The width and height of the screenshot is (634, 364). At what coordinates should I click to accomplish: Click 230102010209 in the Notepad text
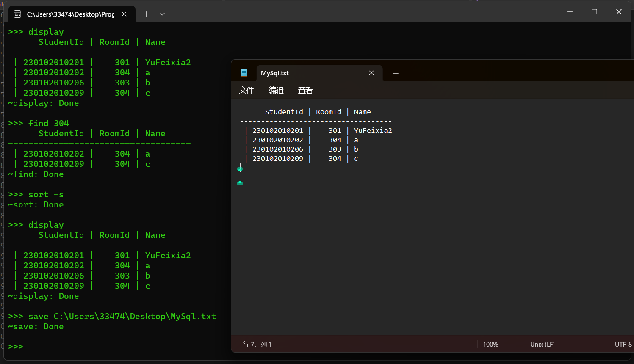click(x=278, y=158)
